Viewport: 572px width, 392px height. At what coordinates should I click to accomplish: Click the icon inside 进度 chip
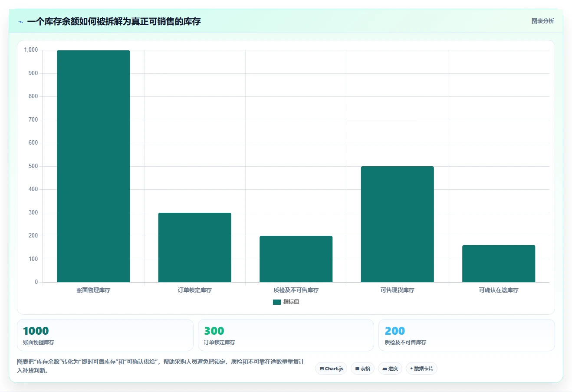point(385,369)
